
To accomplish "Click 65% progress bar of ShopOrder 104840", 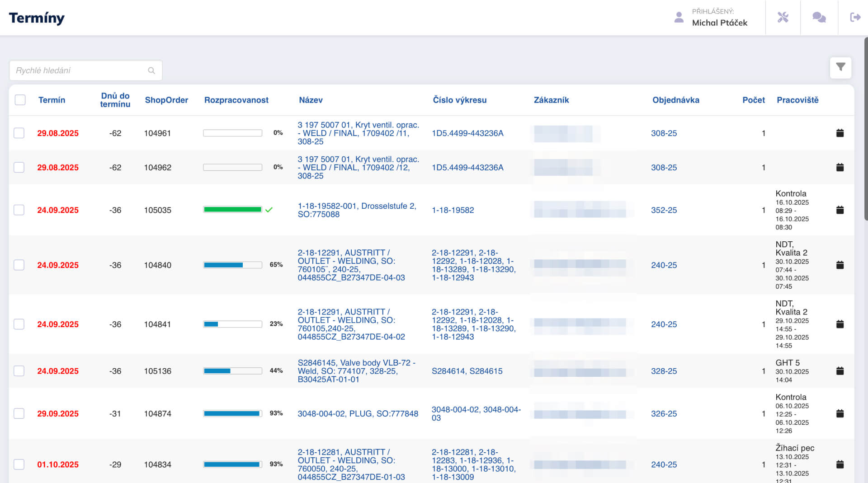I will (x=233, y=265).
